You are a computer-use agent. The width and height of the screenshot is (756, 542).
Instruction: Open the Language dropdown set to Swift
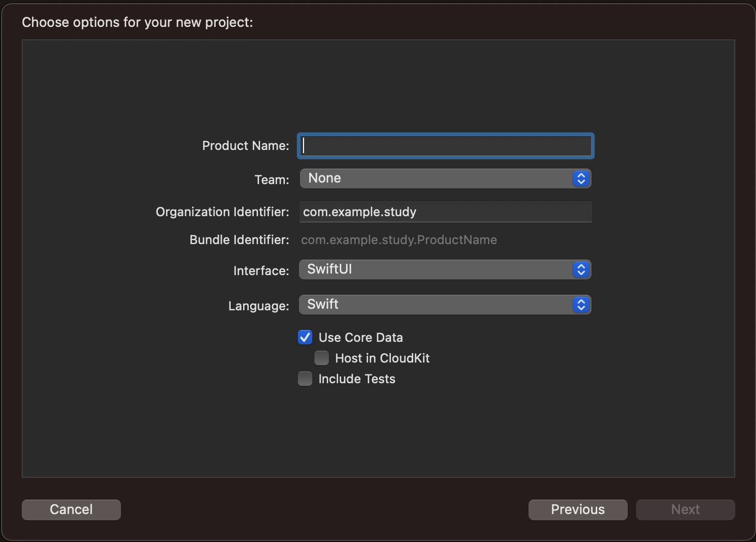445,305
